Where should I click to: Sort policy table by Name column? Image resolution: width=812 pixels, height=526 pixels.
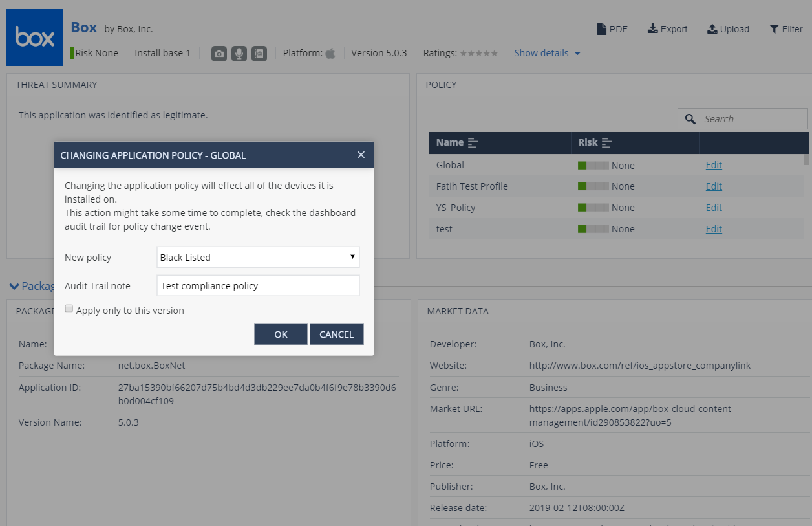(x=473, y=142)
